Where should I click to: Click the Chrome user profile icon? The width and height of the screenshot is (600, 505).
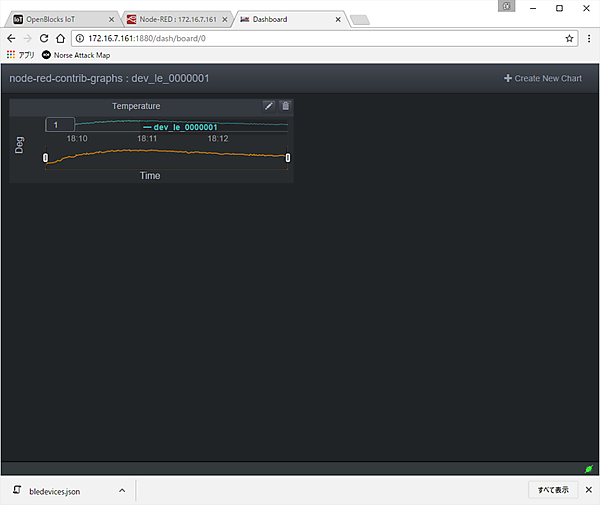coord(510,7)
